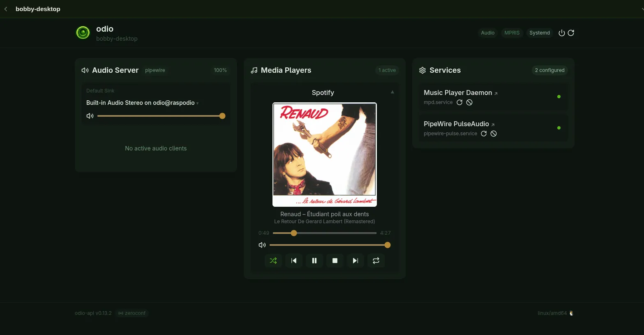Viewport: 644px width, 335px height.
Task: Toggle the Audio filter chip
Action: (x=488, y=33)
